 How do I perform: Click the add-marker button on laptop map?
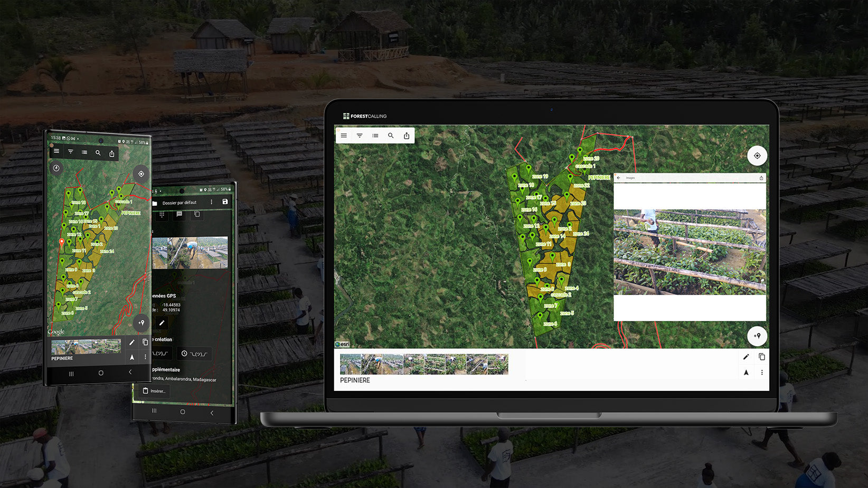[x=757, y=336]
